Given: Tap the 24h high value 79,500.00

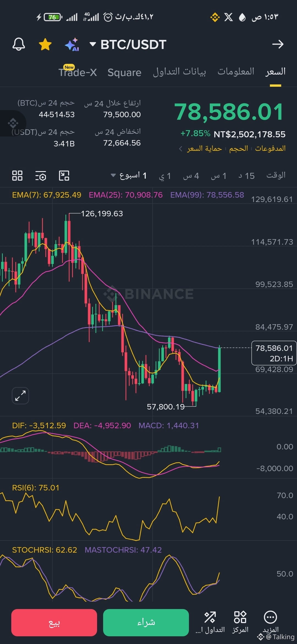Looking at the screenshot, I should click(x=122, y=114).
